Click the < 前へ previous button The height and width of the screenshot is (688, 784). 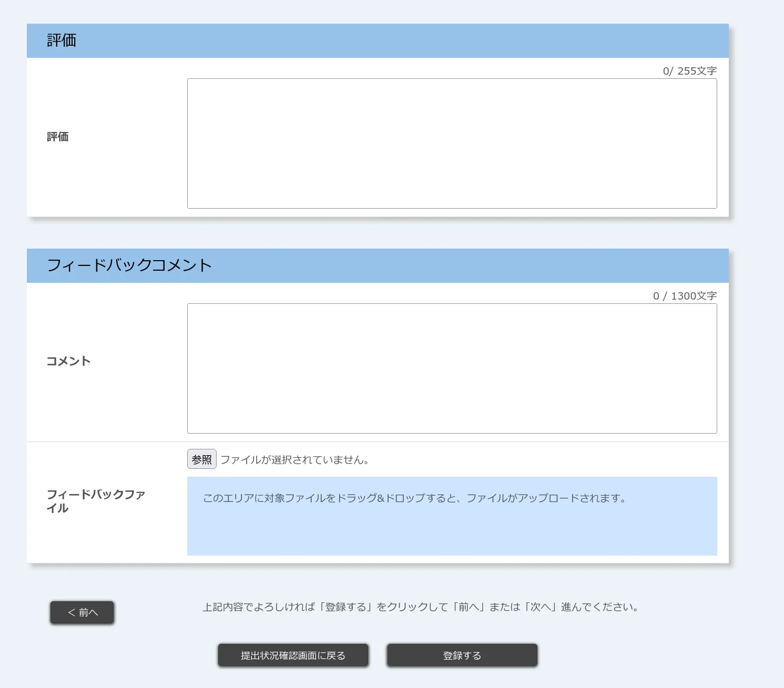(82, 612)
